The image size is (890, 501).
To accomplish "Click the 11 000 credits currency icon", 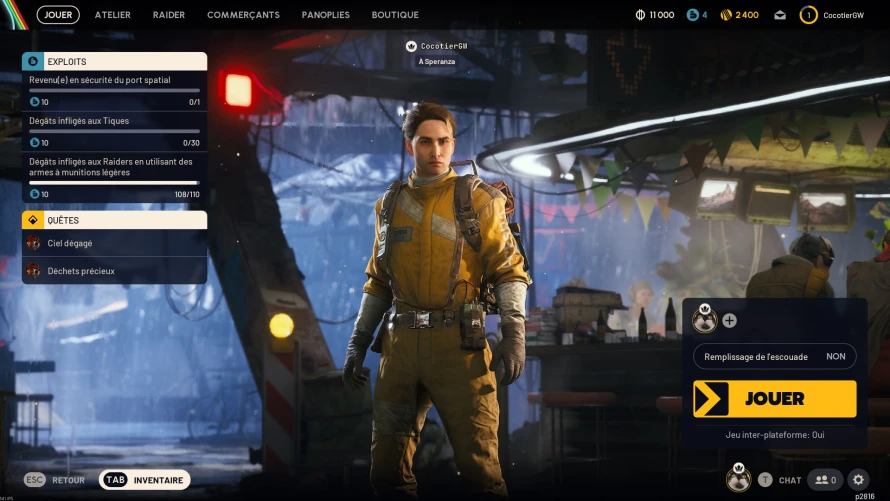I will click(x=640, y=15).
